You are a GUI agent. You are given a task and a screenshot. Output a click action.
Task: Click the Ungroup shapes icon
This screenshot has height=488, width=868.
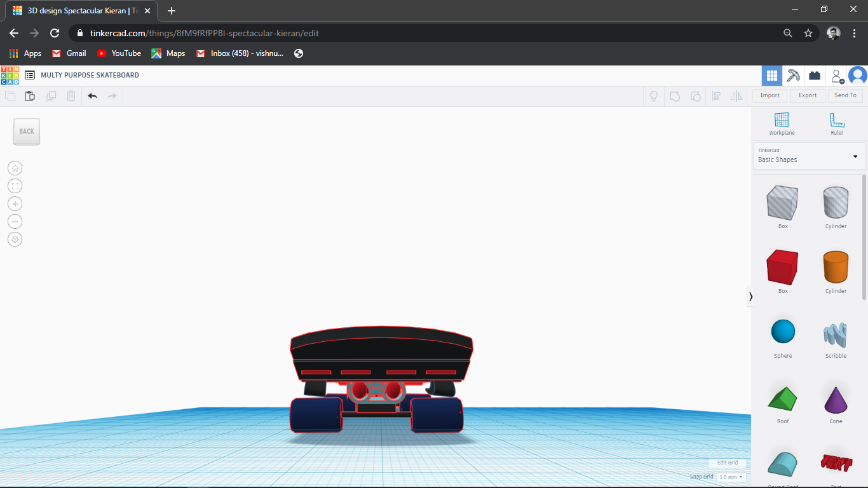696,96
